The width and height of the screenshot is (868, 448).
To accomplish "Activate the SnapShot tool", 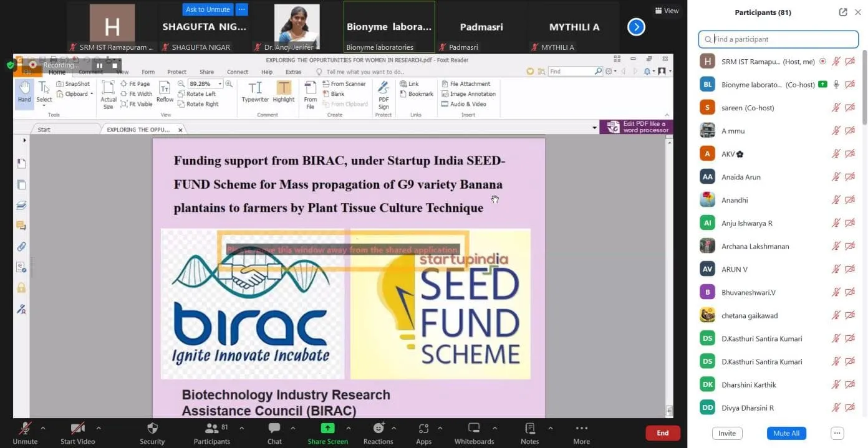I will 73,83.
